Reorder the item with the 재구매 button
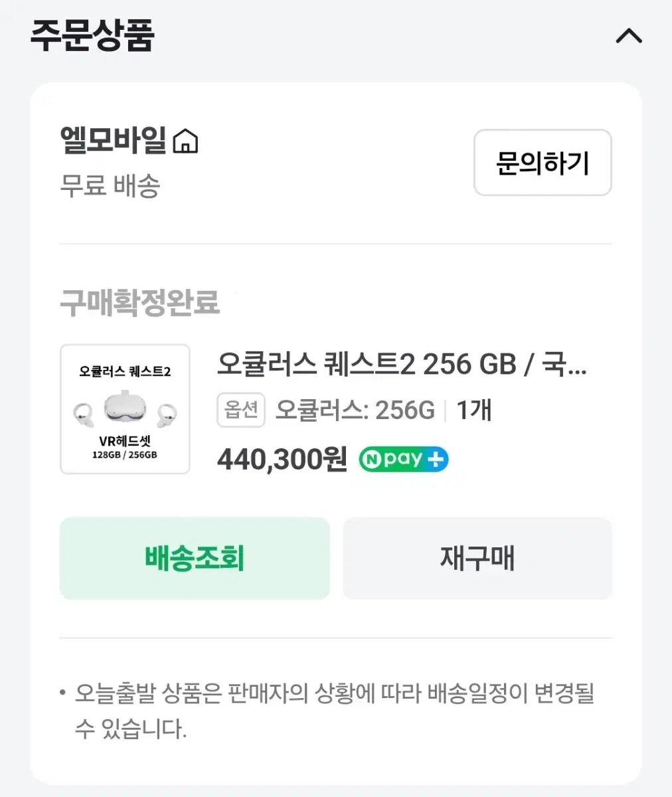The image size is (672, 797). click(x=477, y=559)
